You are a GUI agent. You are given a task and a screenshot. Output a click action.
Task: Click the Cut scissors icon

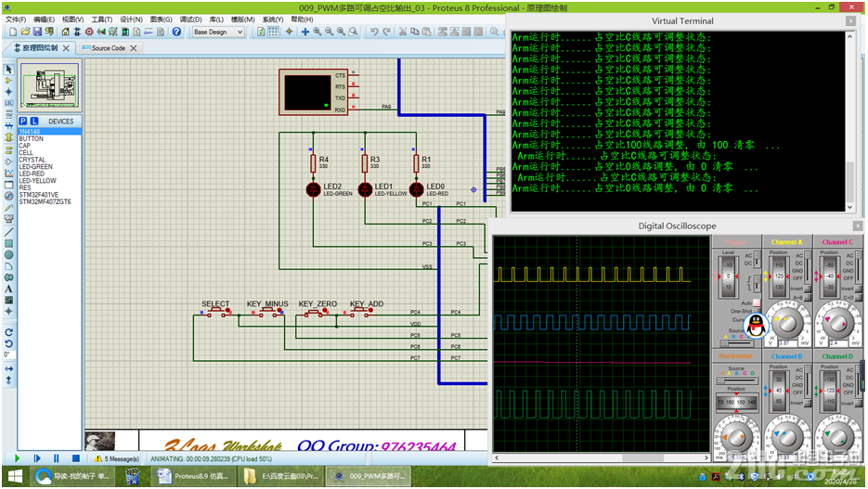[403, 32]
